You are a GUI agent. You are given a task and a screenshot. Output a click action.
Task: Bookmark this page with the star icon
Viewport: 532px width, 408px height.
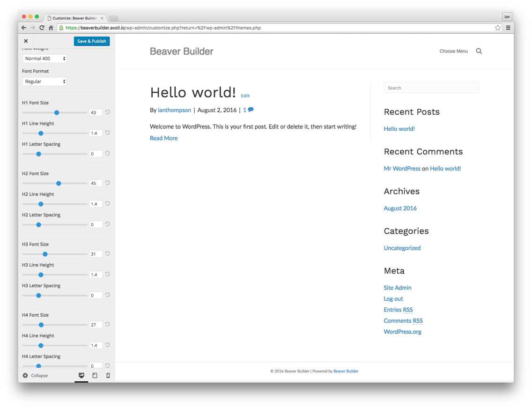pyautogui.click(x=498, y=28)
